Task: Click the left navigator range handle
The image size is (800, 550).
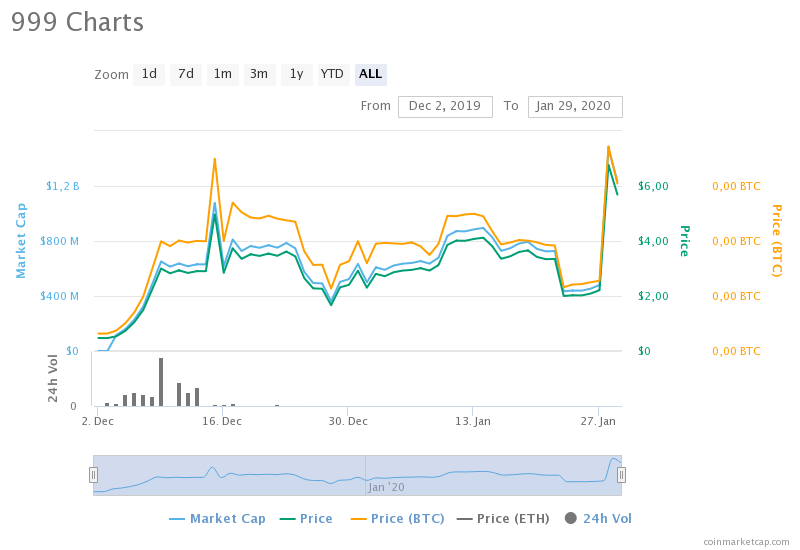Action: click(x=93, y=475)
